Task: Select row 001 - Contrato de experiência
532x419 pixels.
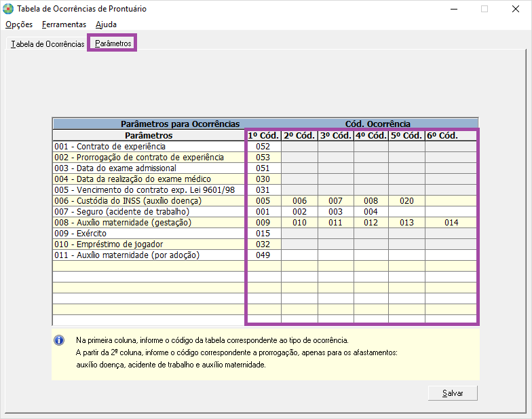Action: click(149, 147)
